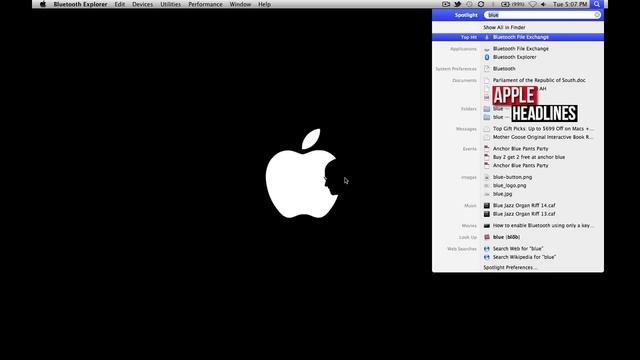This screenshot has width=640, height=360.
Task: Look up dictionary definition of blue
Action: [506, 237]
